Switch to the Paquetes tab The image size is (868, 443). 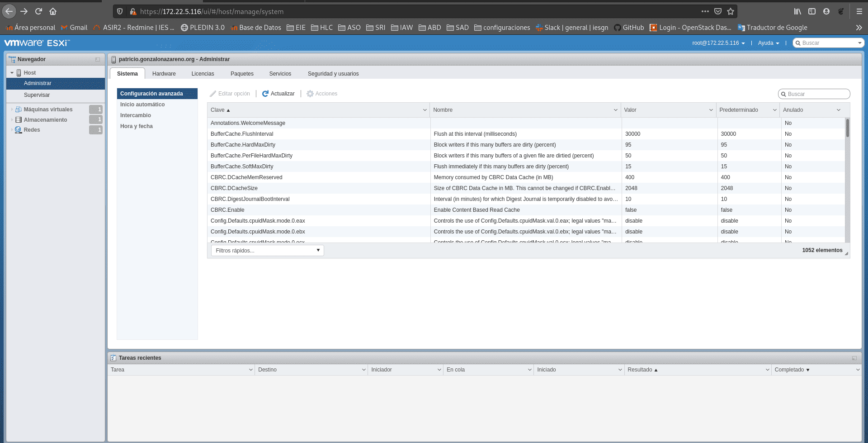point(242,74)
